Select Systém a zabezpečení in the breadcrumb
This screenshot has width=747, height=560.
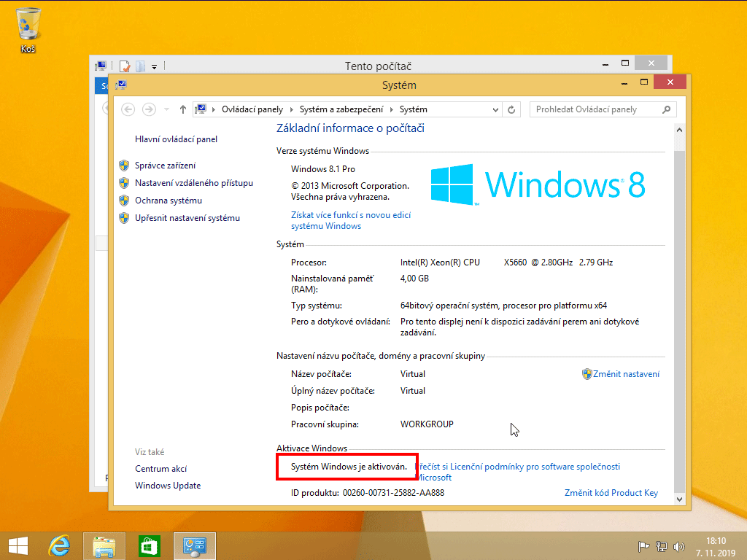click(341, 109)
